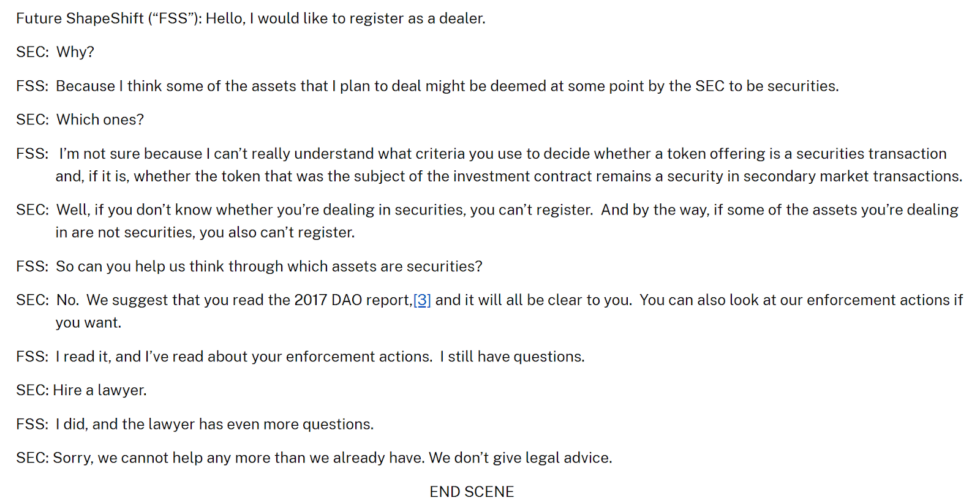Click the 'Which ones?' line
Screen dimensions: 980x503
click(100, 119)
